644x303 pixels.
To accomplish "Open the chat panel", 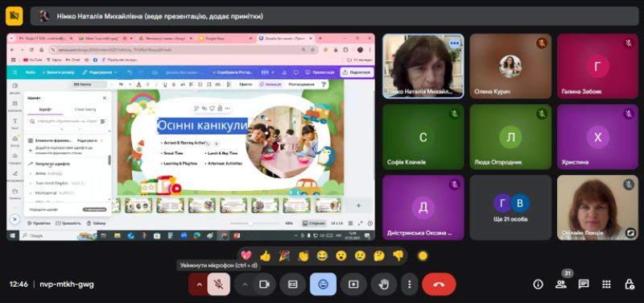I will (x=584, y=284).
